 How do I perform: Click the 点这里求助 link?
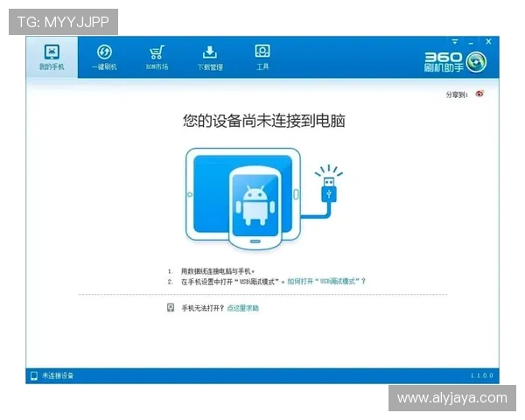[242, 308]
